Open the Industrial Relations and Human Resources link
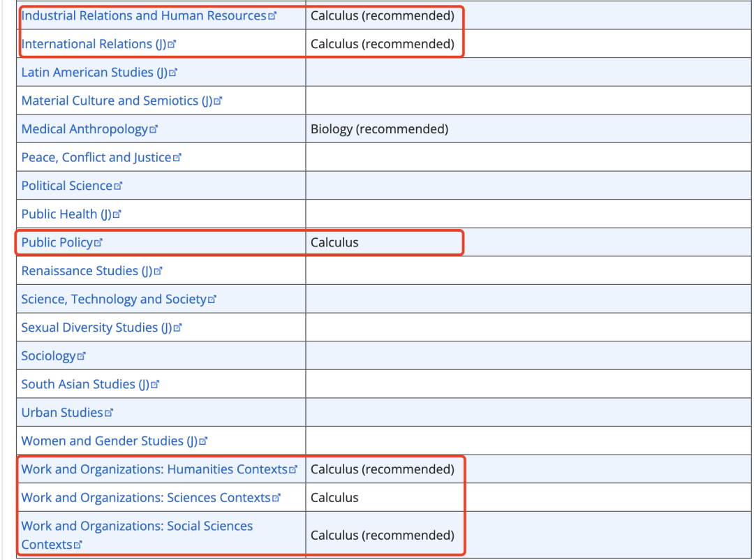The image size is (754, 560). click(x=144, y=15)
